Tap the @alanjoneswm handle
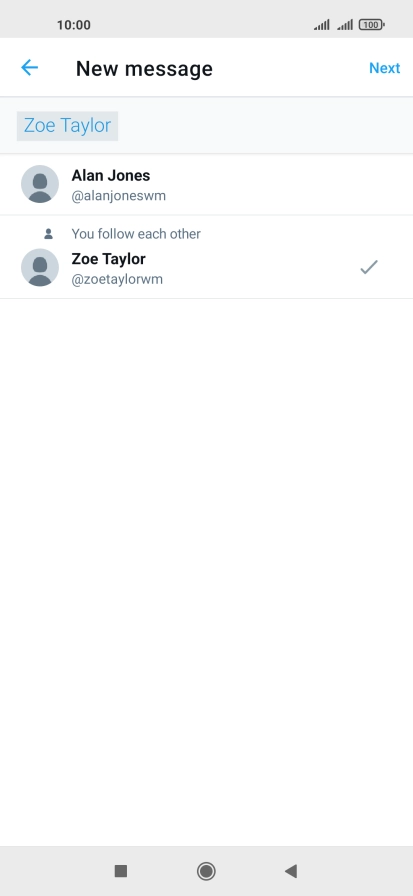The width and height of the screenshot is (413, 896). (119, 196)
